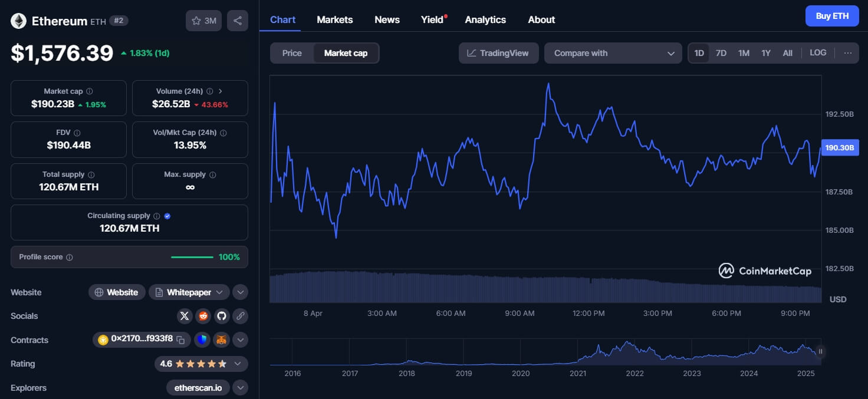Open the Compare with dropdown

pyautogui.click(x=613, y=53)
